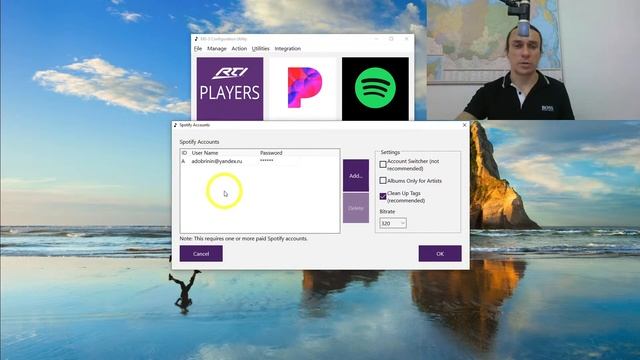Image resolution: width=640 pixels, height=360 pixels.
Task: Confirm with the OK button
Action: point(440,253)
